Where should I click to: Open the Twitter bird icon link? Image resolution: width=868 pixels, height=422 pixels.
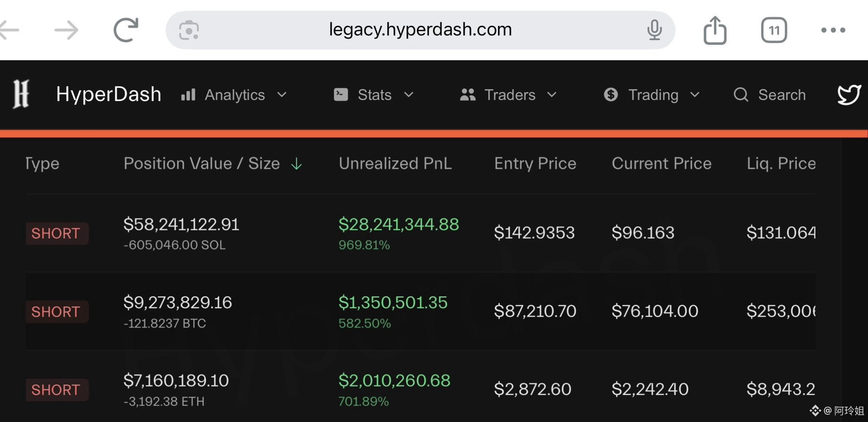point(849,94)
